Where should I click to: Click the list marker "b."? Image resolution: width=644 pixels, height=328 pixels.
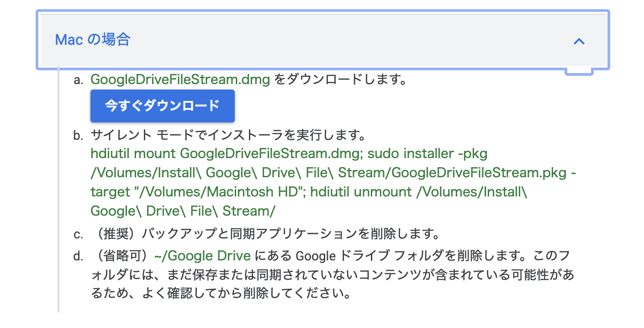[x=79, y=136]
